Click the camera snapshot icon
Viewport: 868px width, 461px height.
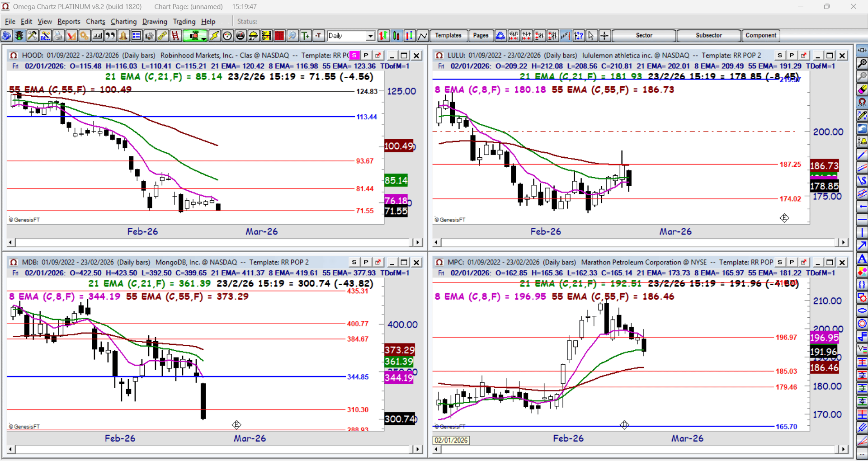[x=149, y=36]
